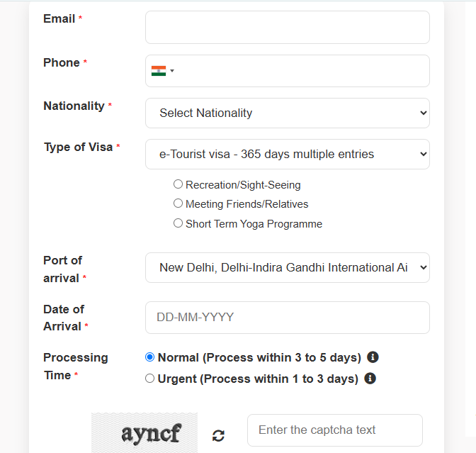Viewport: 476px width, 453px height.
Task: Select Short Term Yoga Programme option
Action: 178,223
